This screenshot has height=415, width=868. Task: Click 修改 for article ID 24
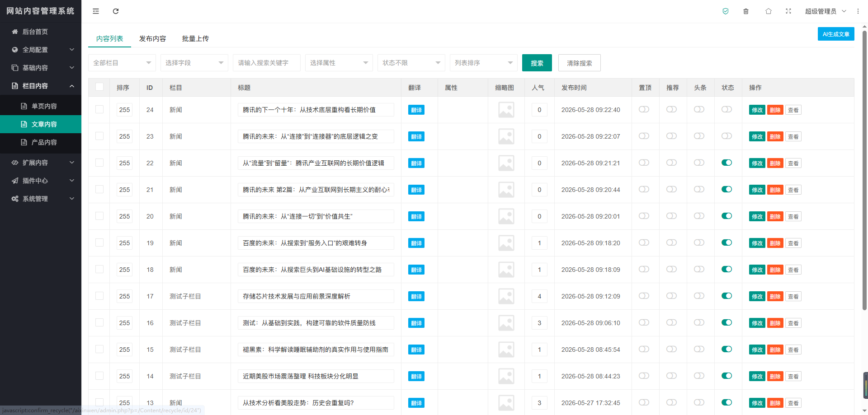click(x=757, y=110)
